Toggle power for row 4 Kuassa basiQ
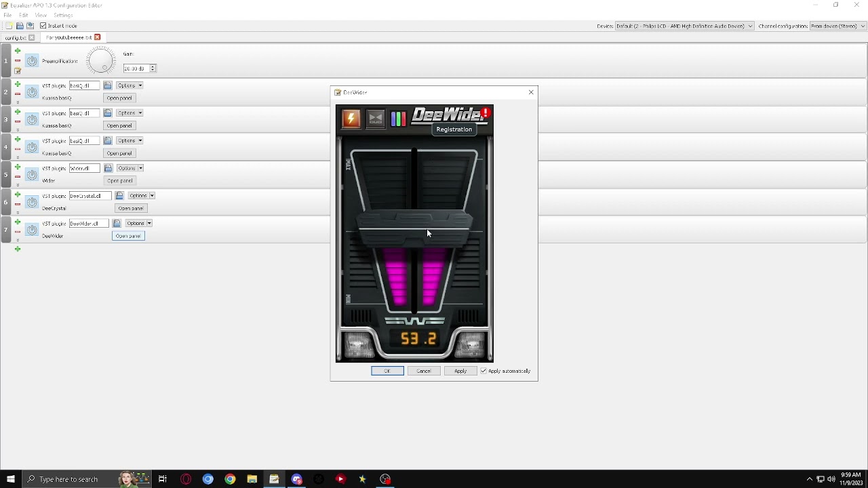This screenshot has height=488, width=868. 32,146
